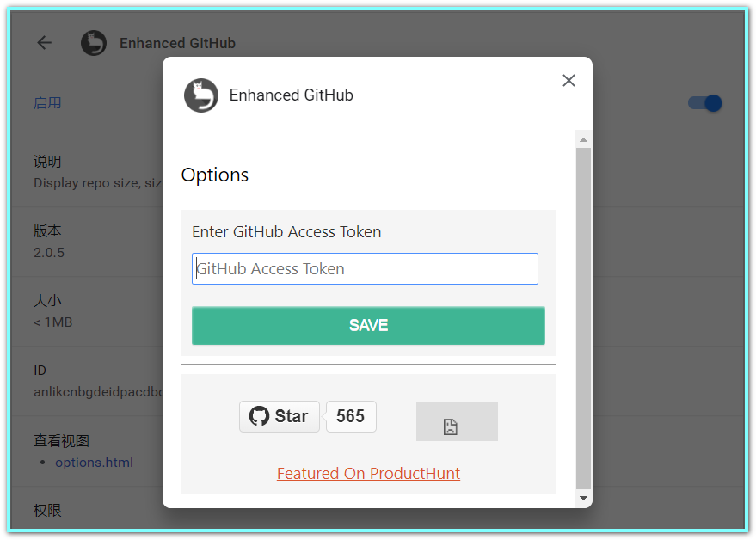Focus the GitHub Access Token field

[365, 268]
